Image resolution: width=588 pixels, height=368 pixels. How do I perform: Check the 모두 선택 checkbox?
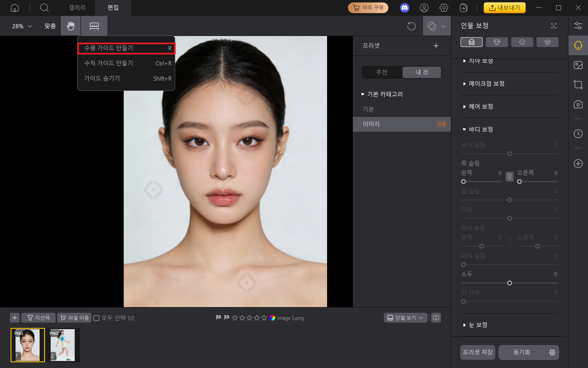(x=97, y=318)
